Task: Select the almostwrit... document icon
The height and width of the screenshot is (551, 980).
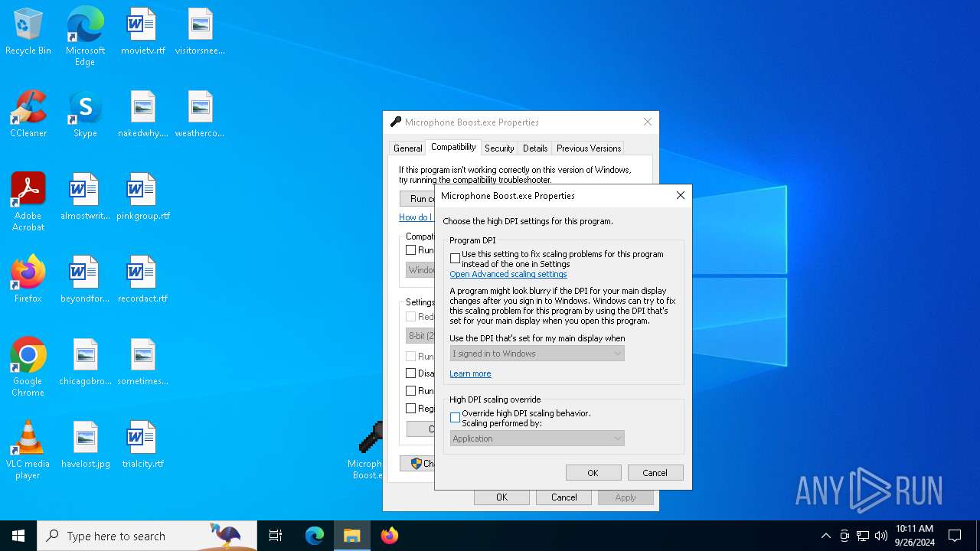Action: point(85,197)
